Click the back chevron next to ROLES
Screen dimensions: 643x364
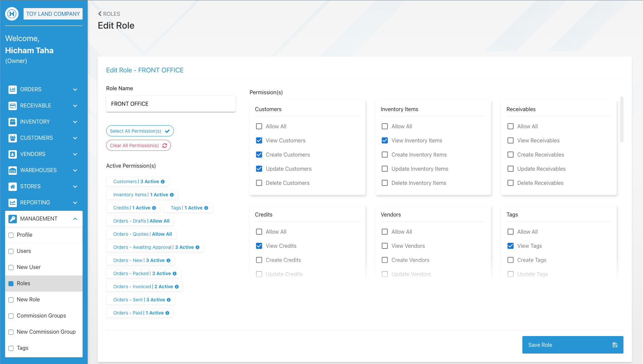pyautogui.click(x=100, y=14)
